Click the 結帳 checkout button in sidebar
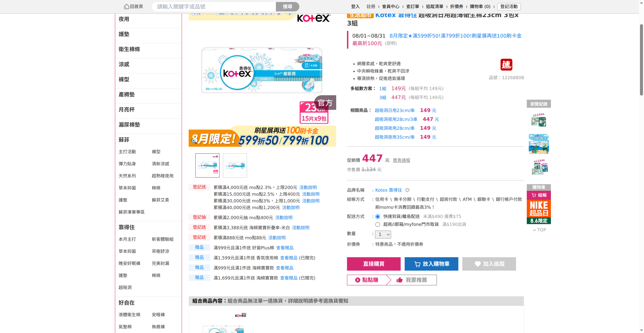Viewport: 644px width, 333px height. point(539,195)
